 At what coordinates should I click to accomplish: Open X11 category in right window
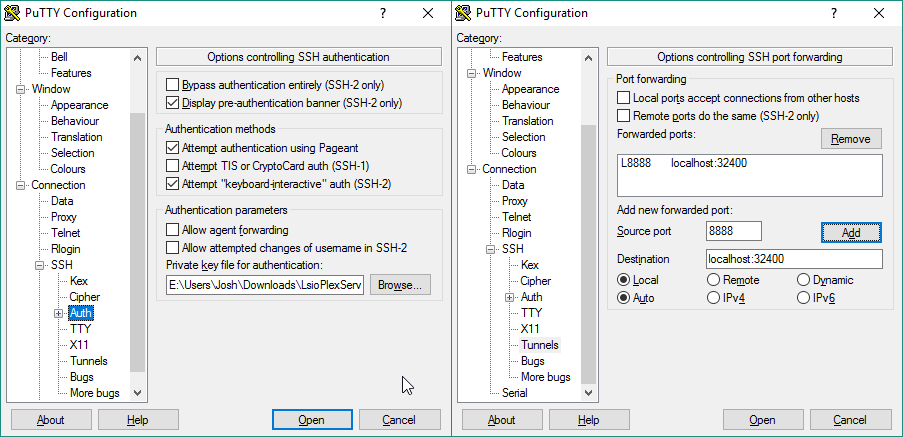click(x=530, y=329)
